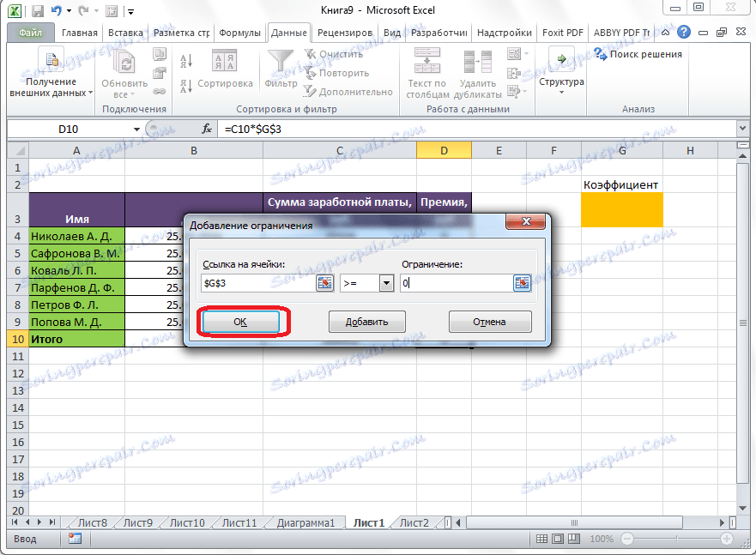
Task: Click the range selector beside Ссылка на ячейки
Action: 324,283
